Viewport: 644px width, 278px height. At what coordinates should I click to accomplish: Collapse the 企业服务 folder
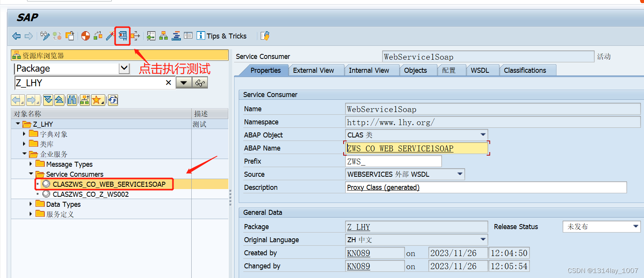(24, 154)
